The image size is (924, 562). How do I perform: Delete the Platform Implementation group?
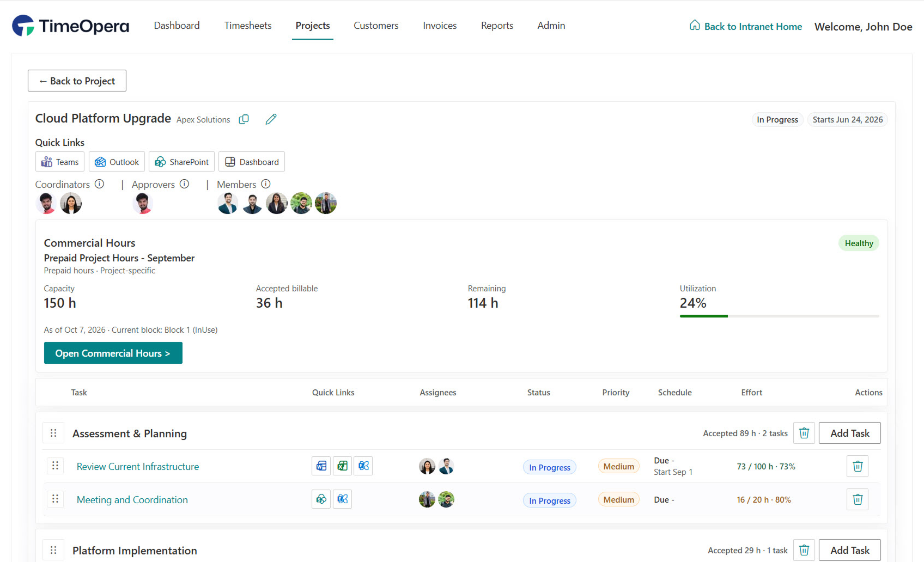(x=804, y=550)
